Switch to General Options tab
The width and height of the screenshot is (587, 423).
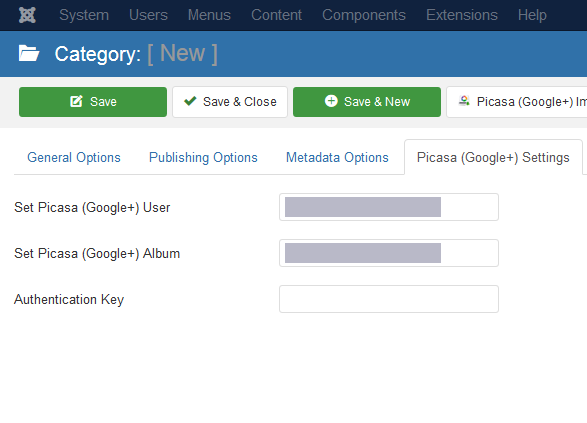[x=74, y=158]
